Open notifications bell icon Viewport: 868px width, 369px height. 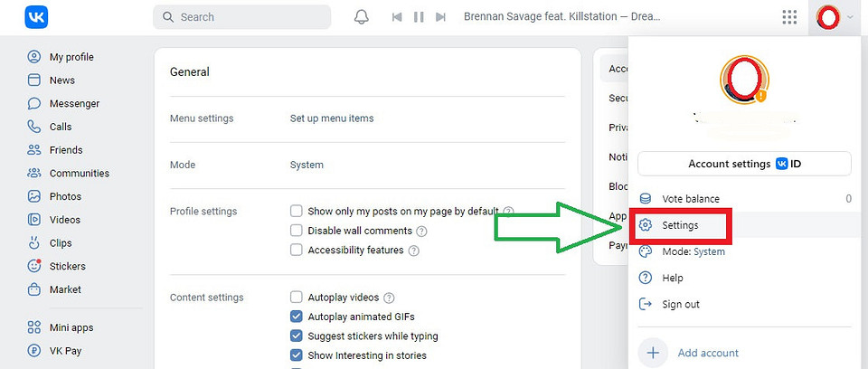pyautogui.click(x=362, y=17)
